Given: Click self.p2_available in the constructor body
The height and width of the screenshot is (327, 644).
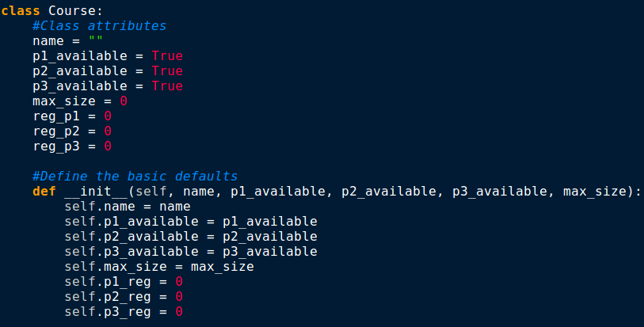Looking at the screenshot, I should tap(131, 237).
